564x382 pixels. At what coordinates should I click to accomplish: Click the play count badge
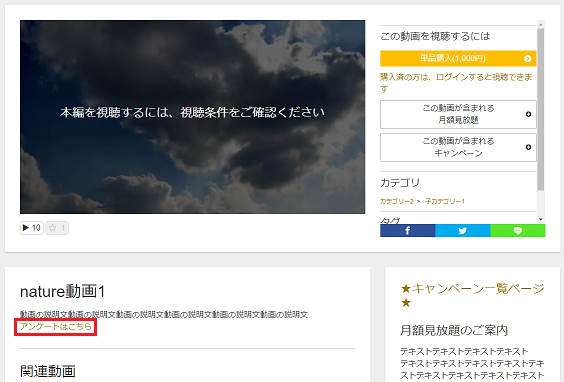pos(32,228)
